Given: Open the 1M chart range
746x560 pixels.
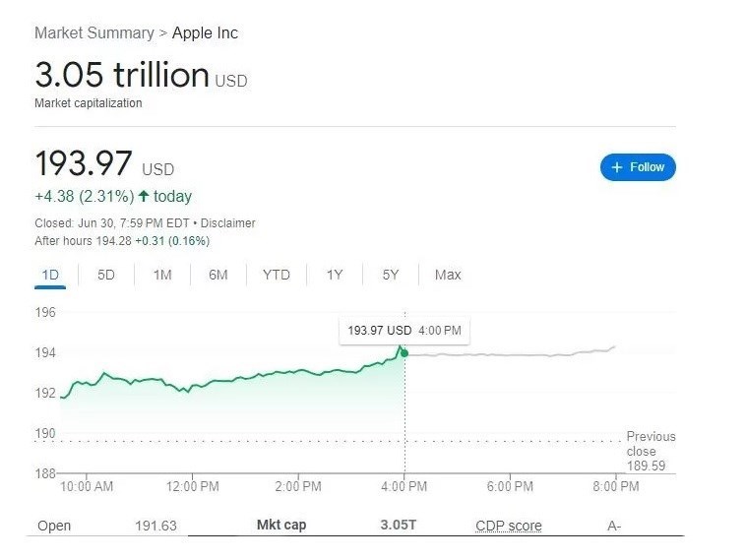Looking at the screenshot, I should (162, 275).
